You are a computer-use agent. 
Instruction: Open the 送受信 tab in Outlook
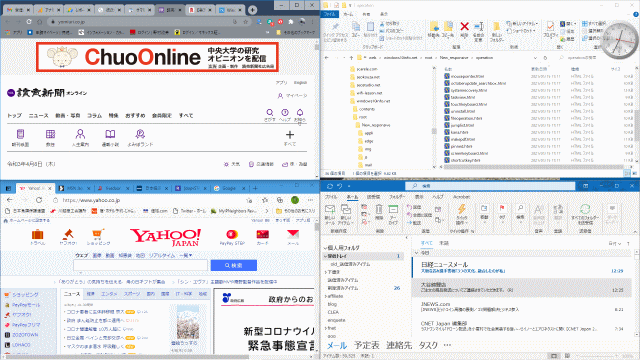click(x=373, y=197)
